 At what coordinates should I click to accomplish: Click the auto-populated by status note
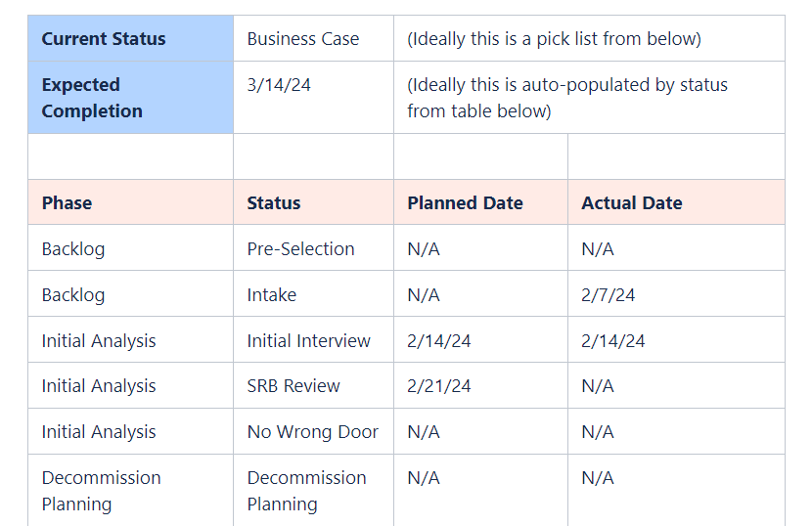[x=567, y=98]
